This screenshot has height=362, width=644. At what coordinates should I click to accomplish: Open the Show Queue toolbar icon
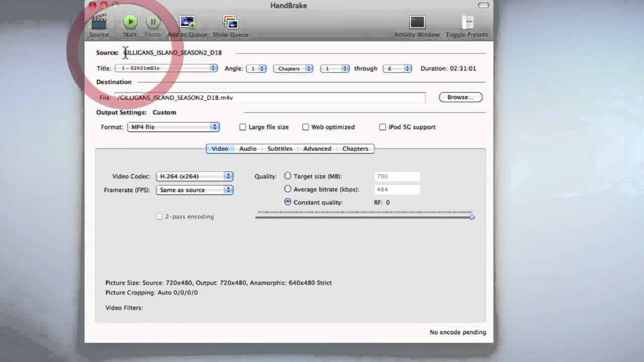coord(230,22)
